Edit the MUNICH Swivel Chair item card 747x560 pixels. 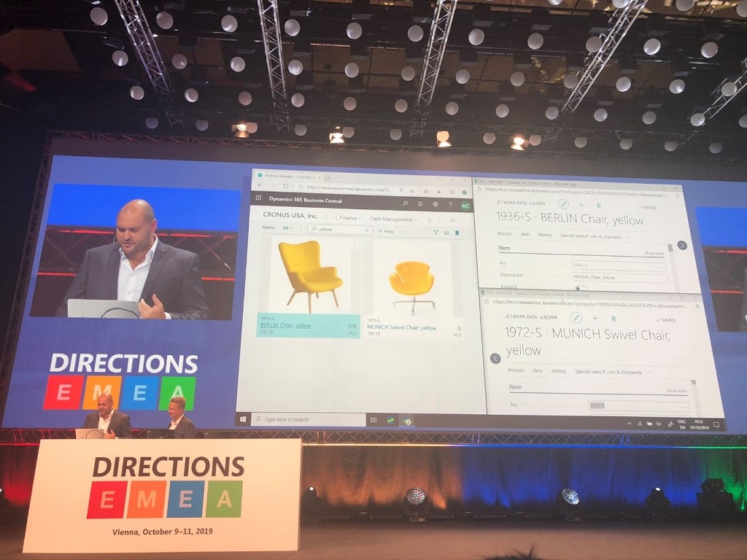point(576,318)
